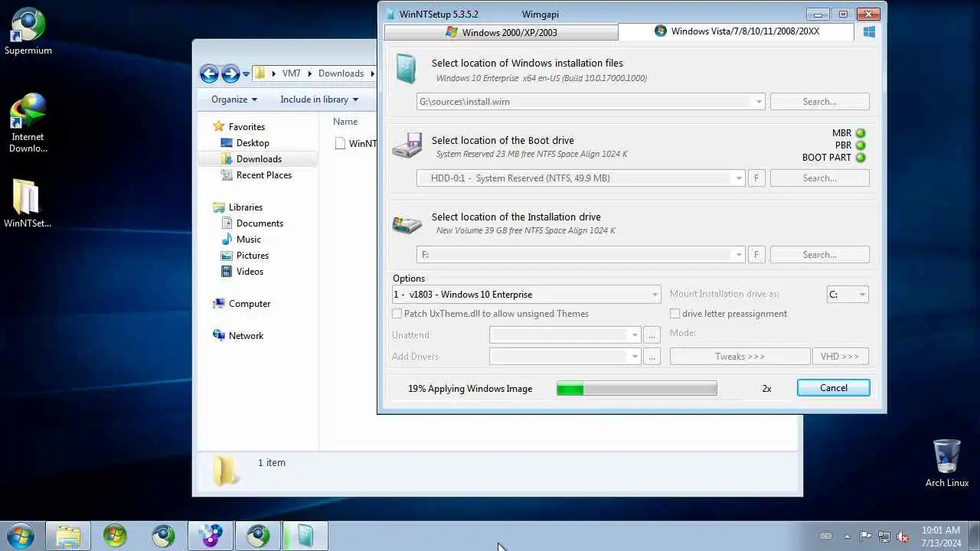980x551 pixels.
Task: Click the F format button for Installation drive
Action: [x=756, y=255]
